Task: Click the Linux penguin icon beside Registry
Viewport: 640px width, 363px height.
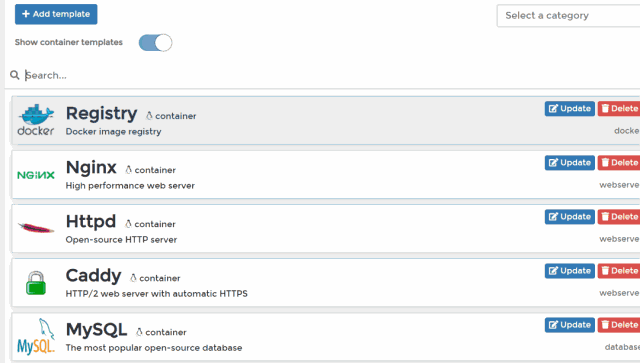Action: (x=149, y=116)
